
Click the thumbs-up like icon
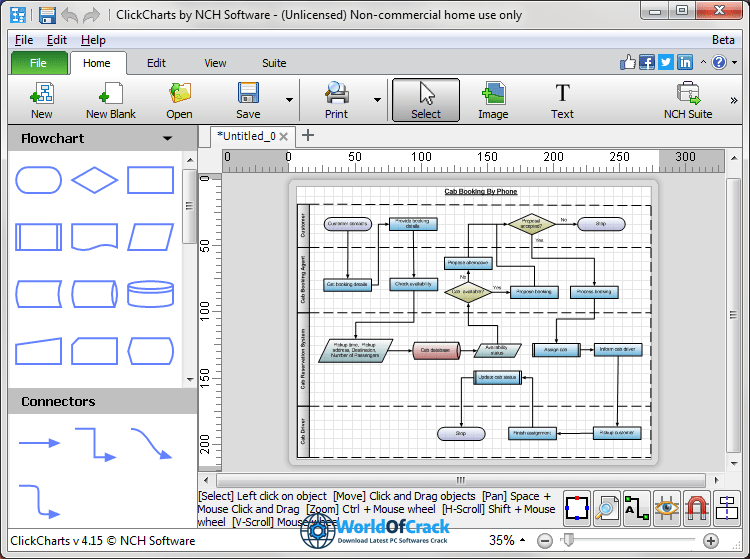point(628,62)
